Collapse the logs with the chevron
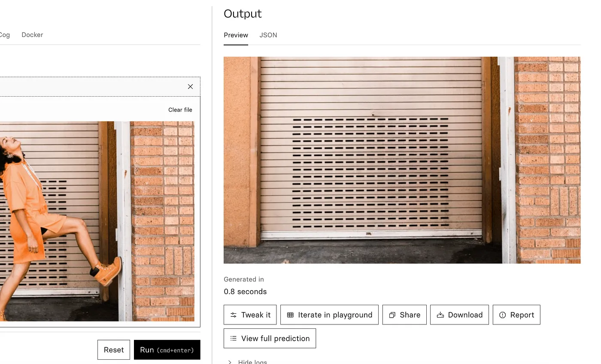Viewport: 601px width, 364px height. (x=230, y=362)
